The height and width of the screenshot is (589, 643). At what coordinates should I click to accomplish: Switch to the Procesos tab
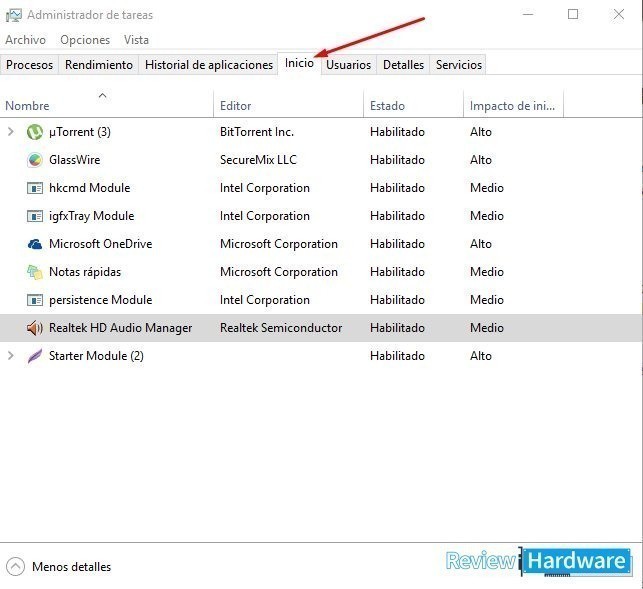(30, 65)
